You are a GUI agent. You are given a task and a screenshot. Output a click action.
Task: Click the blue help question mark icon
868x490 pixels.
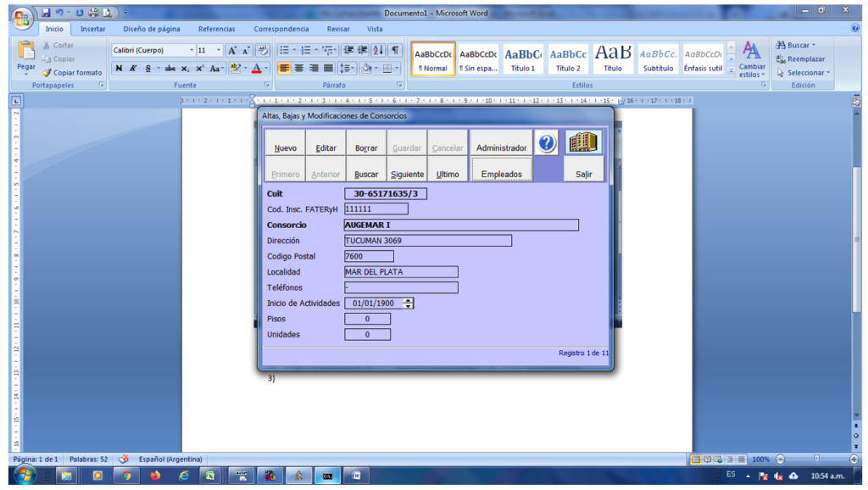(547, 143)
